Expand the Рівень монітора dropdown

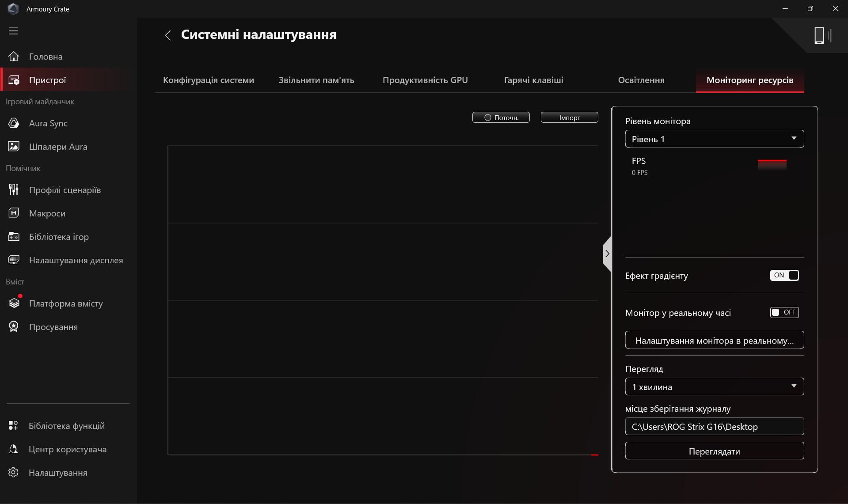point(714,139)
